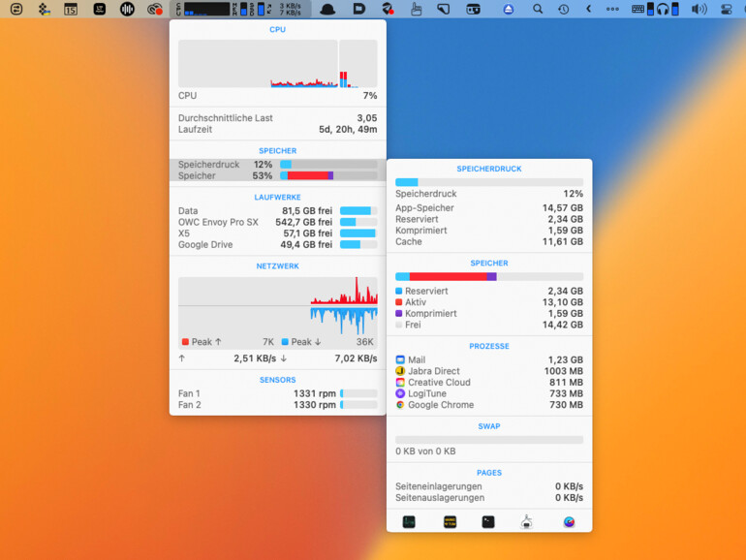Show hidden items via three-dots icon
746x560 pixels.
pyautogui.click(x=612, y=9)
